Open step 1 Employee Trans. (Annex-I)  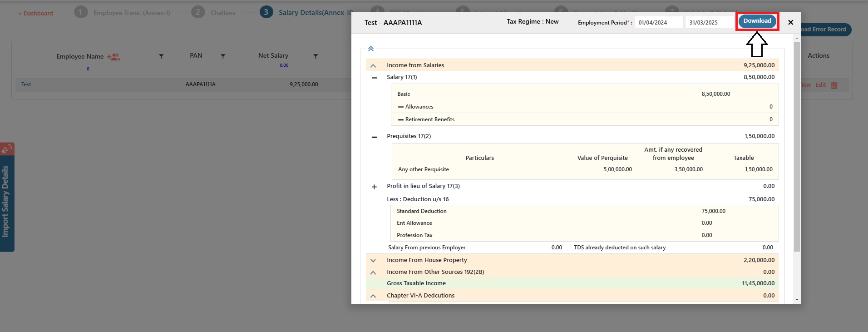click(123, 12)
